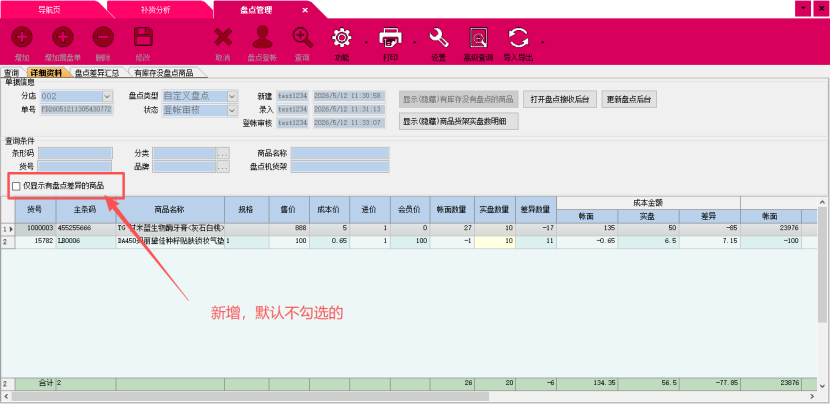Click the horizontal scrollbar thumb
830x404 pixels.
250,396
